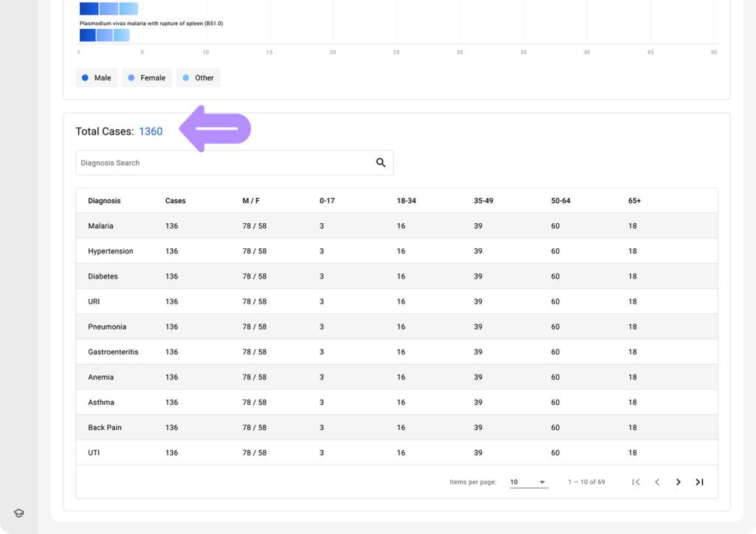The width and height of the screenshot is (756, 534).
Task: Click Anemia 0-17 value 3
Action: (322, 377)
